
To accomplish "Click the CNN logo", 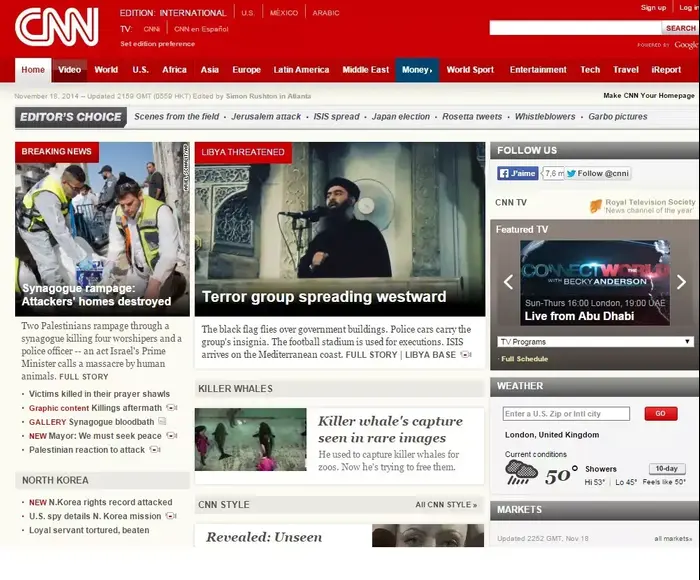I will click(57, 27).
